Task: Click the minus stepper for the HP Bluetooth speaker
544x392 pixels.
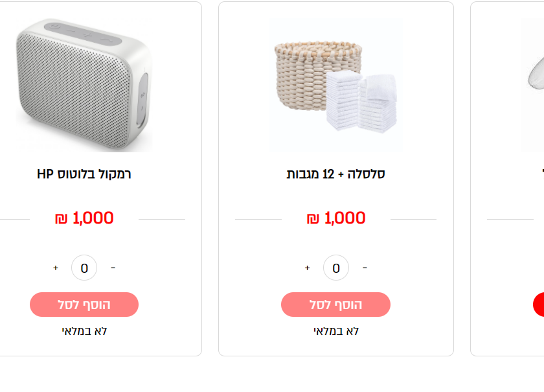Action: point(113,267)
